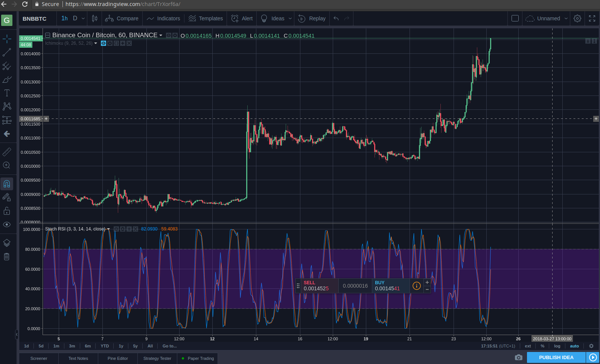The height and width of the screenshot is (364, 600).
Task: Activate the zoom in tool
Action: tap(7, 165)
